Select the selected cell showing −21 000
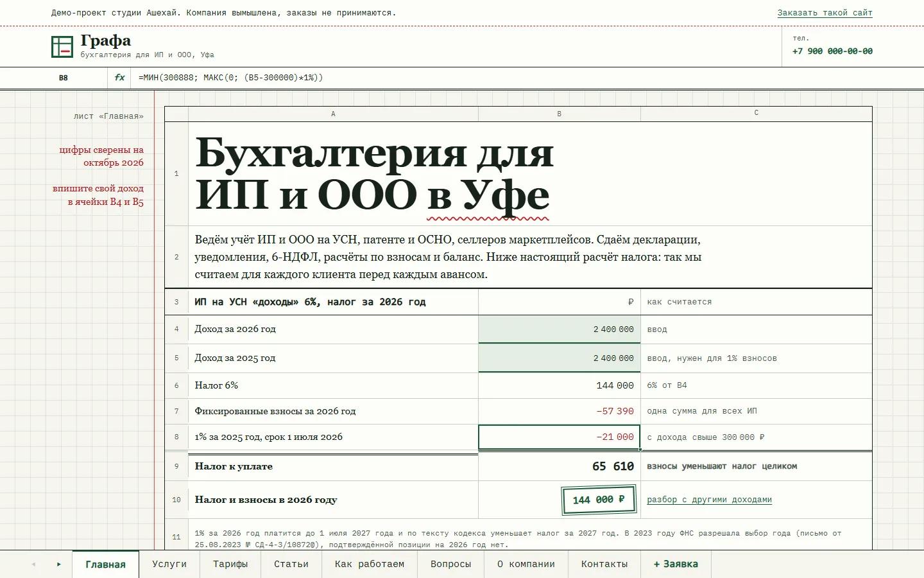 pyautogui.click(x=560, y=437)
